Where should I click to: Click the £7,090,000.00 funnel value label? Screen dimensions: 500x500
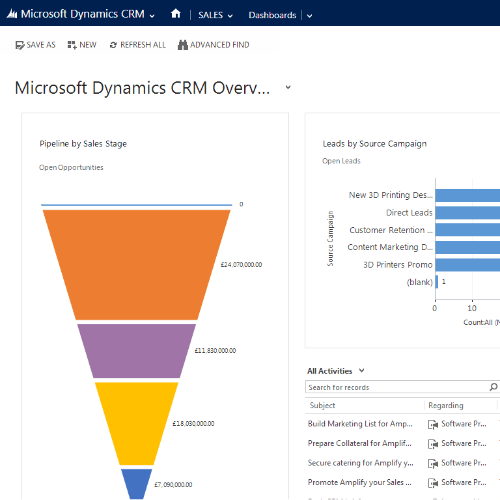click(x=173, y=485)
